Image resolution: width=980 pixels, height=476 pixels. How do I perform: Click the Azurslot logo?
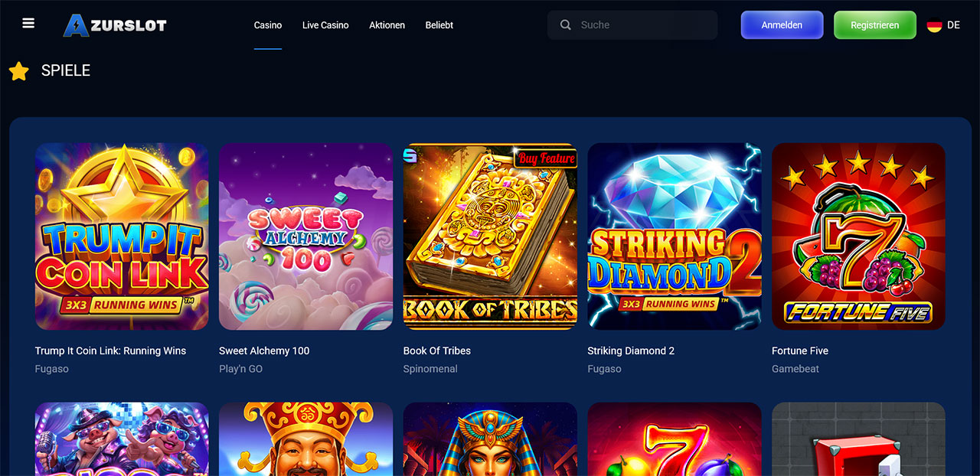[115, 25]
